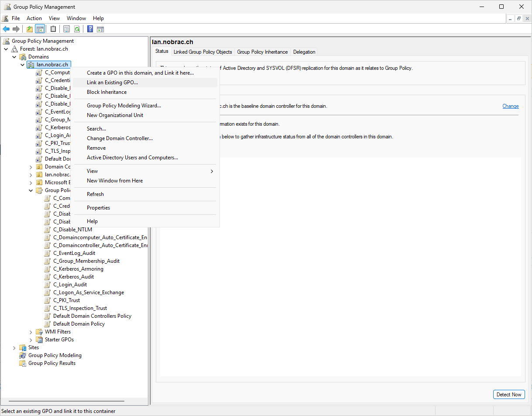This screenshot has height=416, width=532.
Task: Open the Window menu
Action: [x=76, y=18]
